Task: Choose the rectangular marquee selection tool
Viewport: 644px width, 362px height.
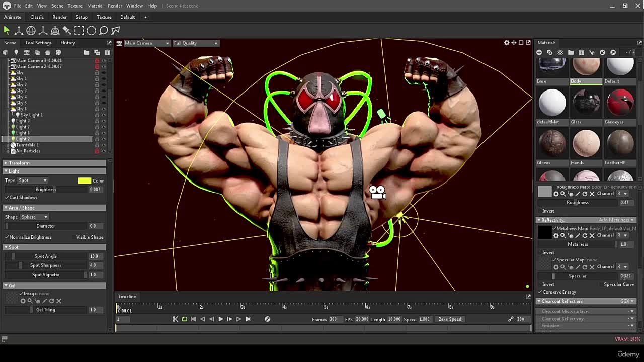Action: click(79, 31)
